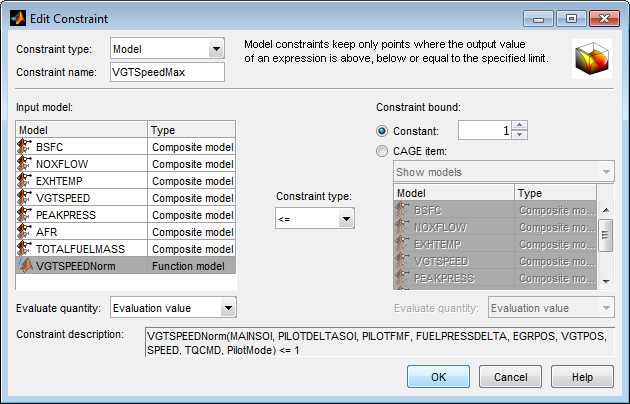The image size is (630, 404).
Task: Click the Help button
Action: (582, 377)
